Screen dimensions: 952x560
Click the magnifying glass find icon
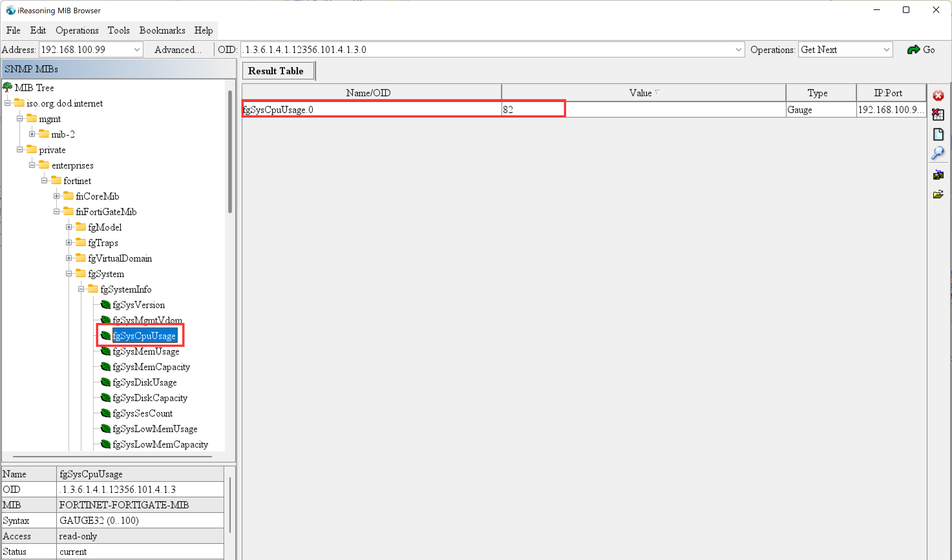[x=938, y=153]
